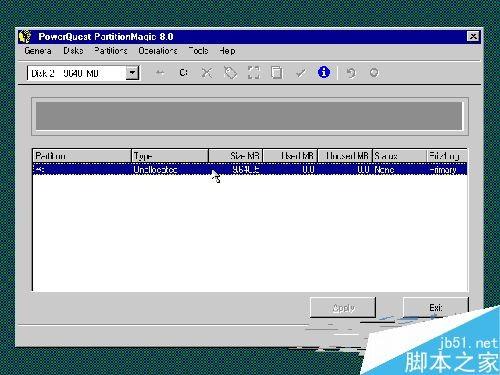Click the gray unallocated disk map bar
This screenshot has height=375, width=500.
point(249,116)
